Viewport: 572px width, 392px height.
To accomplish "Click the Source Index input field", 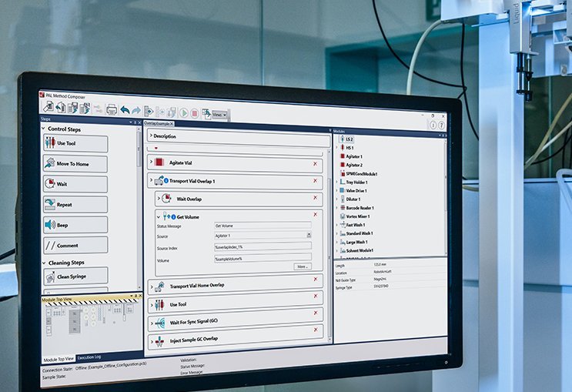I will point(263,246).
